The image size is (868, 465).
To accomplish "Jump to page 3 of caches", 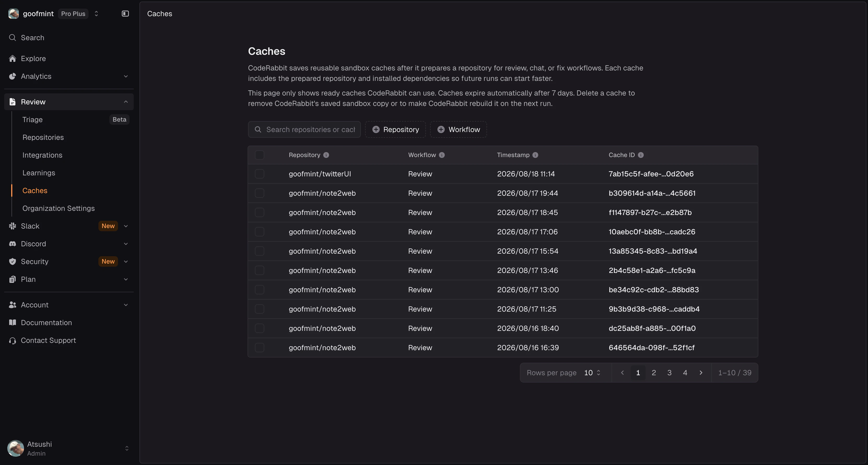I will [x=670, y=373].
